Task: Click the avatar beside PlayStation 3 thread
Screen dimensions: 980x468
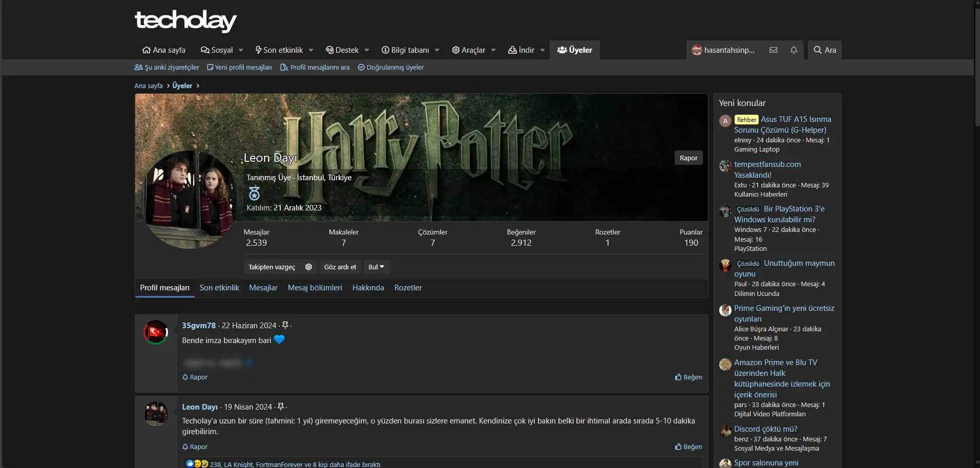Action: coord(725,210)
